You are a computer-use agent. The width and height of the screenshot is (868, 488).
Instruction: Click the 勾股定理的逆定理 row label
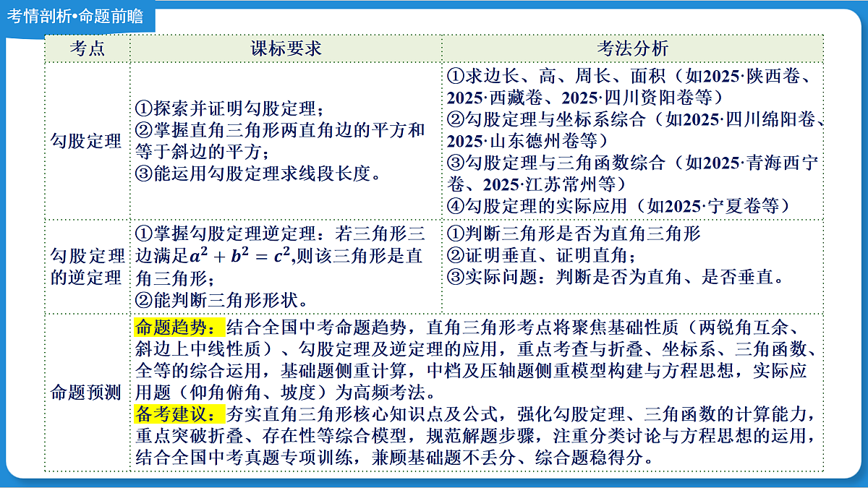click(x=88, y=267)
